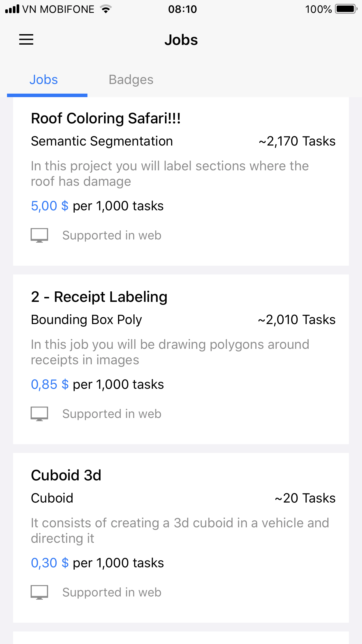The width and height of the screenshot is (362, 644).
Task: Open the Roof Coloring Safari!!! job
Action: pyautogui.click(x=106, y=118)
